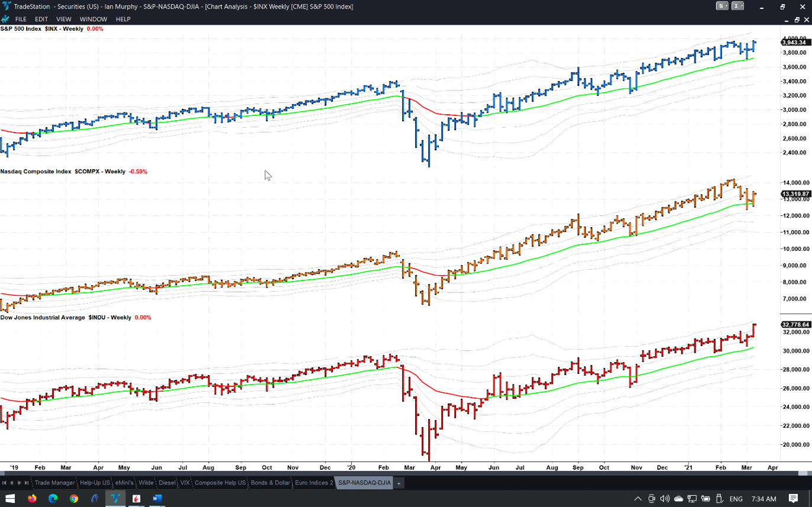
Task: Select the VIX workspace tab
Action: 185,483
